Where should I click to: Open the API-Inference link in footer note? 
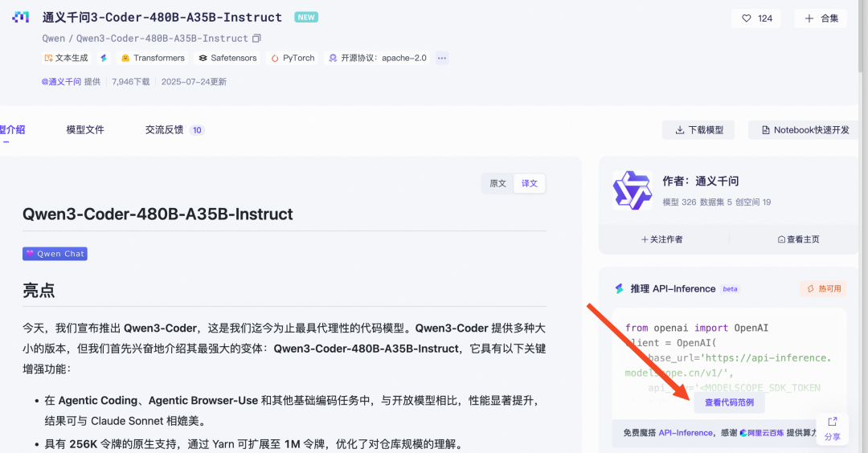point(686,433)
